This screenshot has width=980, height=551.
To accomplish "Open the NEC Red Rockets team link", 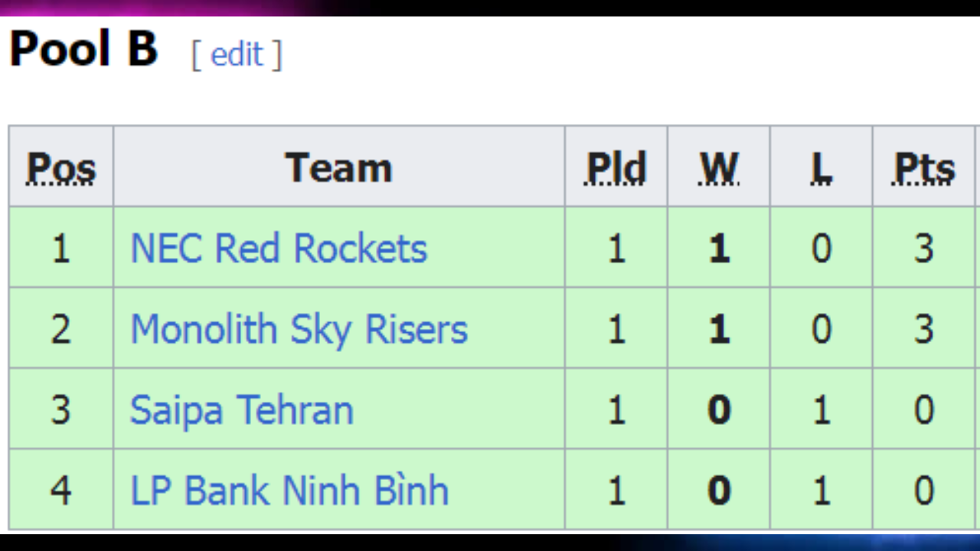I will point(279,248).
